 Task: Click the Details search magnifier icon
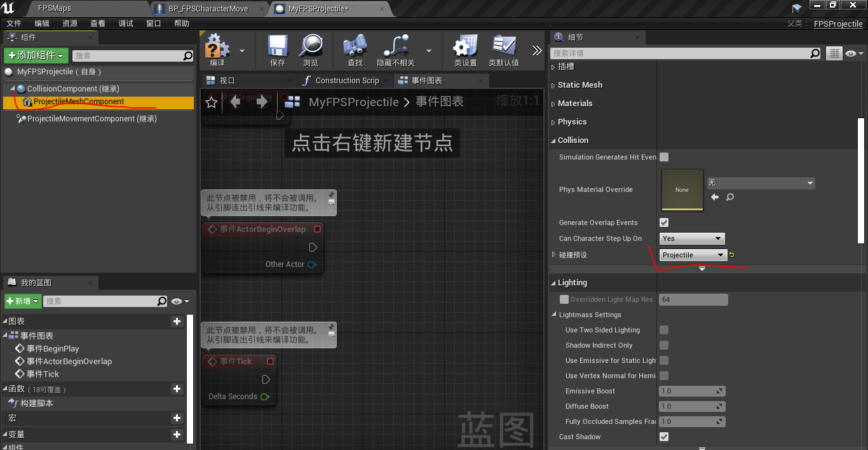[x=815, y=53]
